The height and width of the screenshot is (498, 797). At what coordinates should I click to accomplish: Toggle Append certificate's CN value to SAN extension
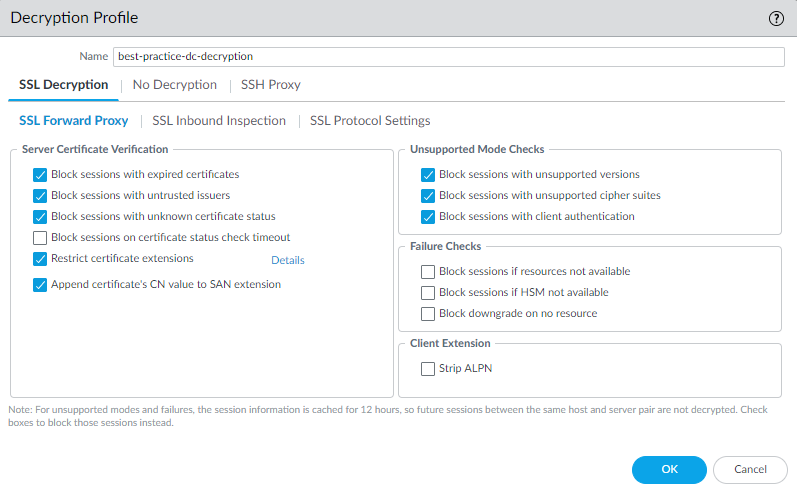[x=40, y=285]
